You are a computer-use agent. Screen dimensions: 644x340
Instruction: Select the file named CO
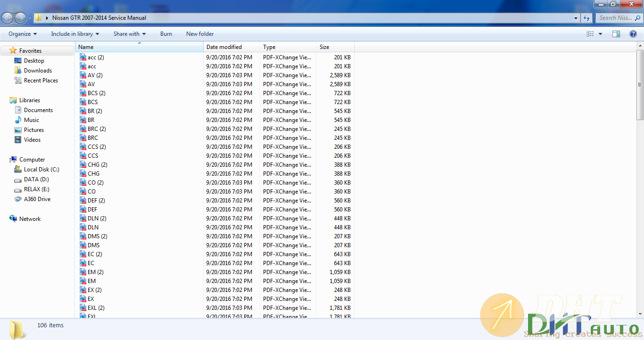click(91, 192)
